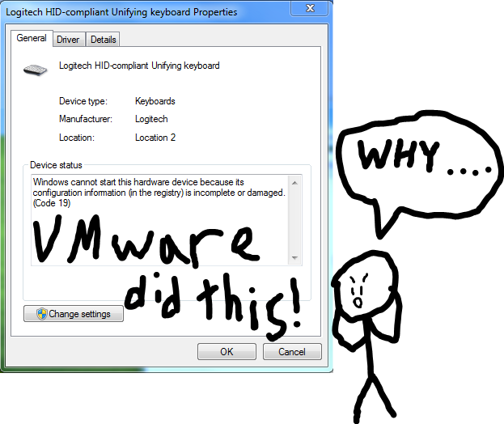This screenshot has height=424, width=504.
Task: Click the 'Device status' group label
Action: pyautogui.click(x=56, y=165)
